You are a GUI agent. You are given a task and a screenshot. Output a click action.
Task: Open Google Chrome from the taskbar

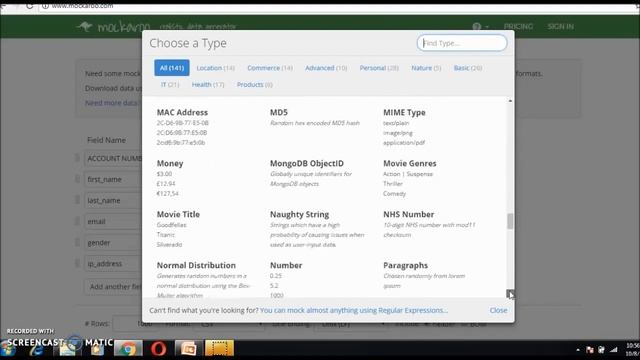click(128, 349)
